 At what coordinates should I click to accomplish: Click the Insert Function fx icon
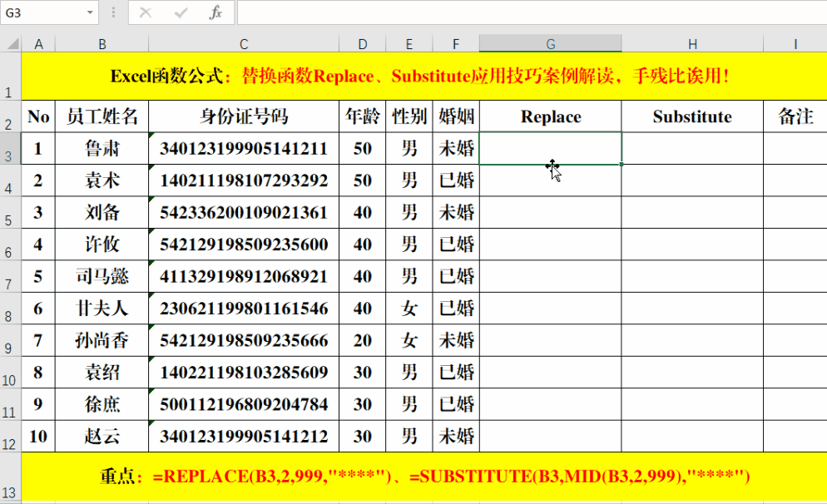point(215,12)
